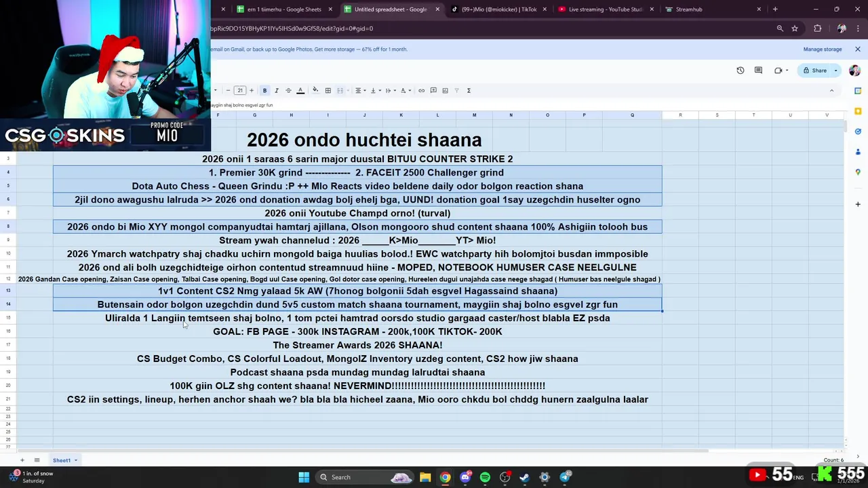Toggle strikethrough formatting in the toolbar
Screen dimensions: 868x488
coord(288,90)
